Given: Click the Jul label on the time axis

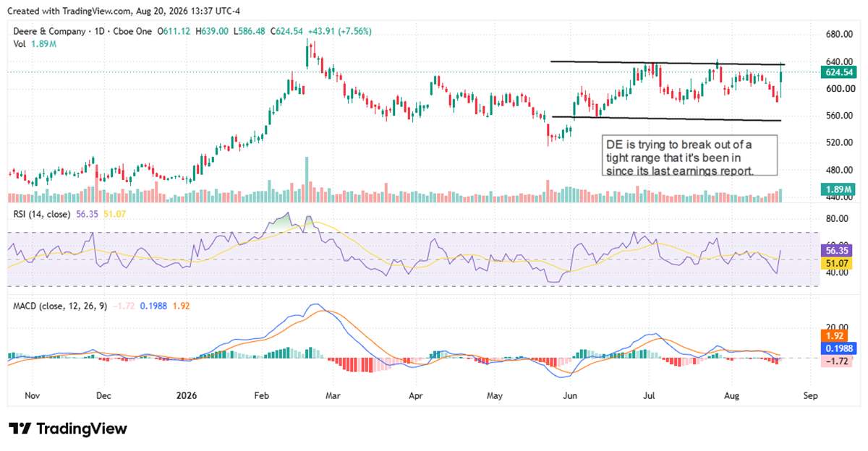Looking at the screenshot, I should pyautogui.click(x=649, y=396).
